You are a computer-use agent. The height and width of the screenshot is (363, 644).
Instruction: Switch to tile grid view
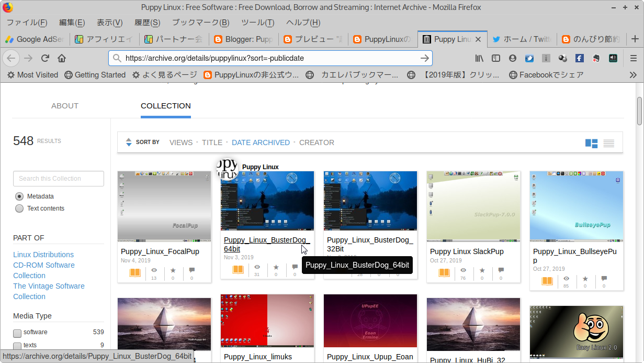[x=591, y=143]
